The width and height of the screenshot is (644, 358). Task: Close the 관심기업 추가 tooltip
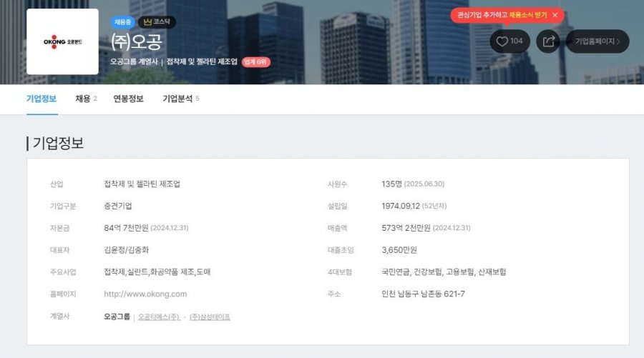[554, 15]
